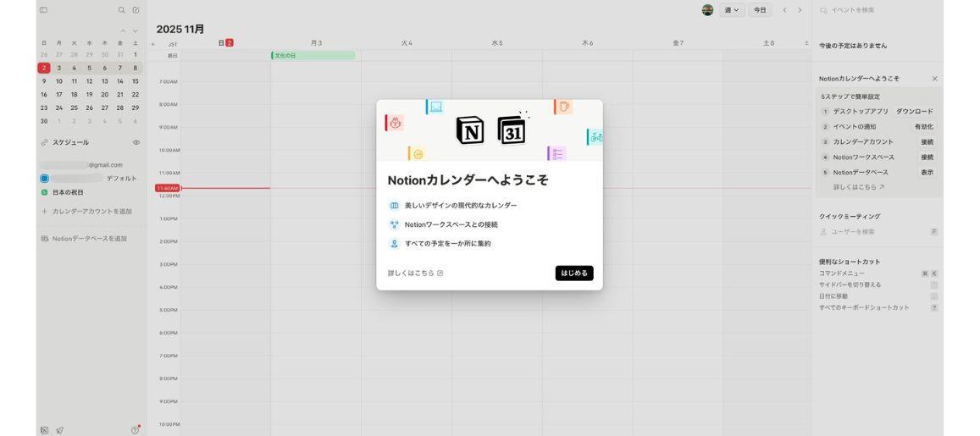Click the 水 5 day header

pos(497,43)
